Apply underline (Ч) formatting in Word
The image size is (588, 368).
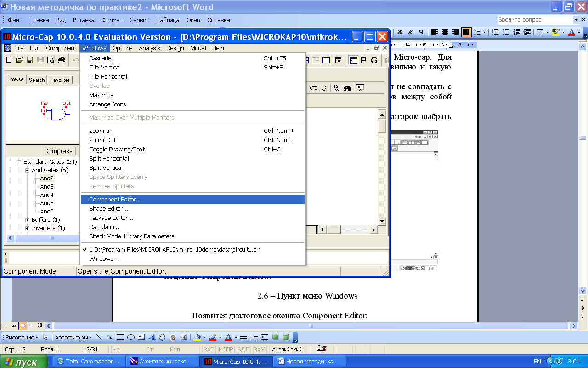tap(421, 32)
